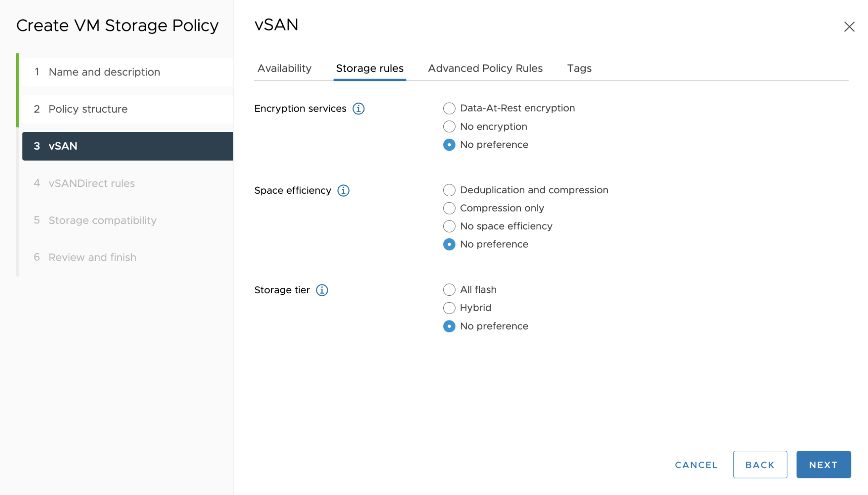The image size is (868, 495).
Task: Open Encryption services info tooltip
Action: (x=359, y=108)
